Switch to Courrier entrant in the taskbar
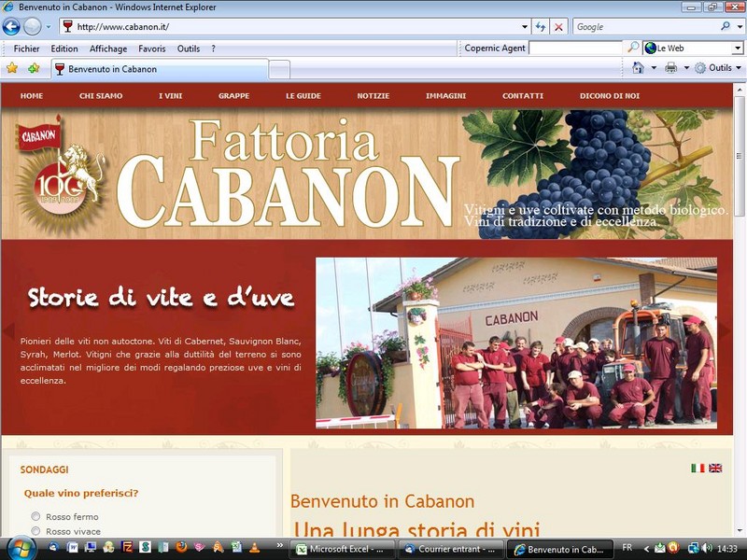This screenshot has width=747, height=560. pyautogui.click(x=450, y=549)
